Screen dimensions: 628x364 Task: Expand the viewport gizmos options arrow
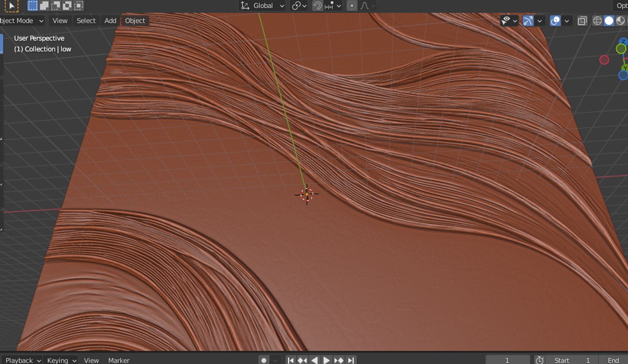[540, 21]
